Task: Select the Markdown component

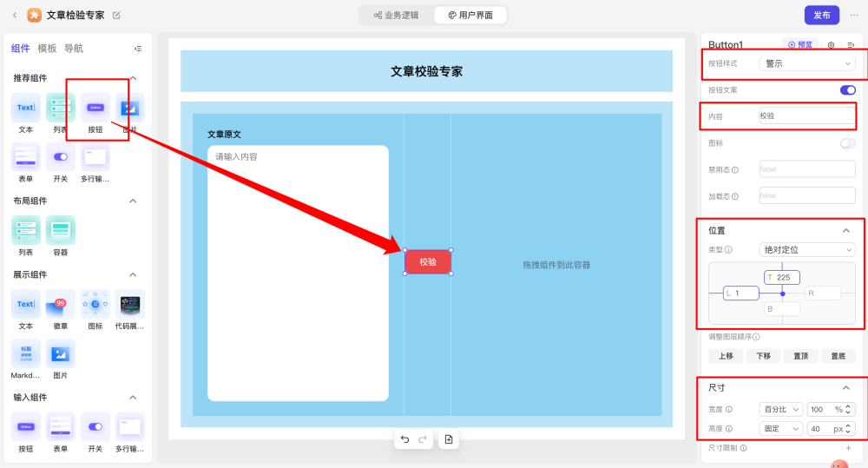Action: [25, 359]
